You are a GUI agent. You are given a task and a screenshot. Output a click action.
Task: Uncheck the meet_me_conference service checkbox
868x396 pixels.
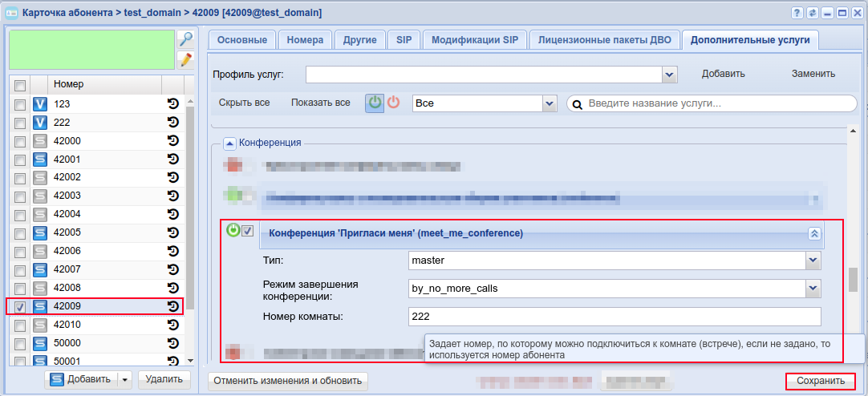pos(247,230)
